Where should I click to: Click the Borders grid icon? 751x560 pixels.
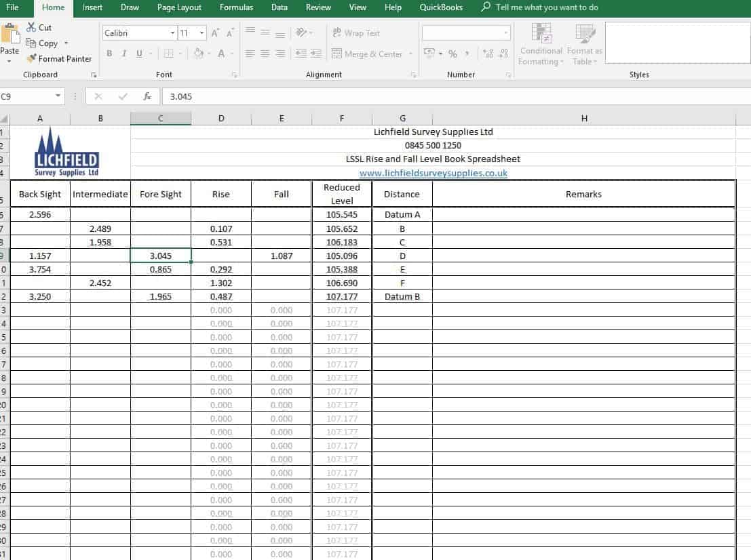(x=169, y=53)
